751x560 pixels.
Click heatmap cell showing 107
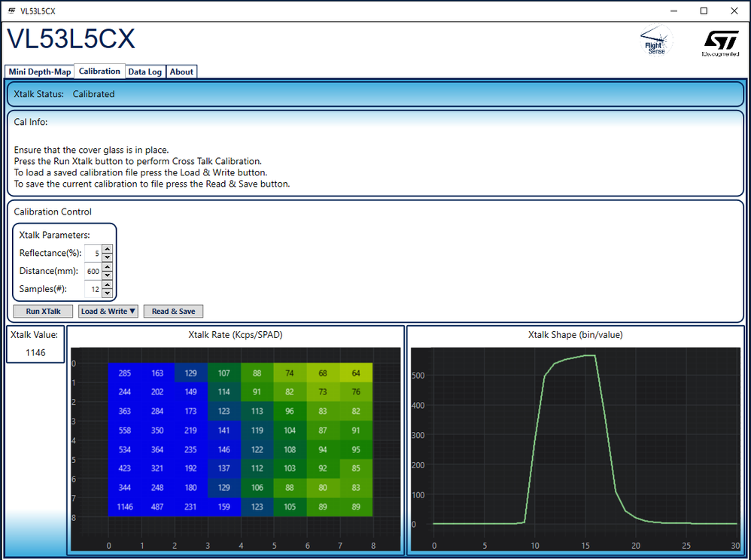pos(223,373)
